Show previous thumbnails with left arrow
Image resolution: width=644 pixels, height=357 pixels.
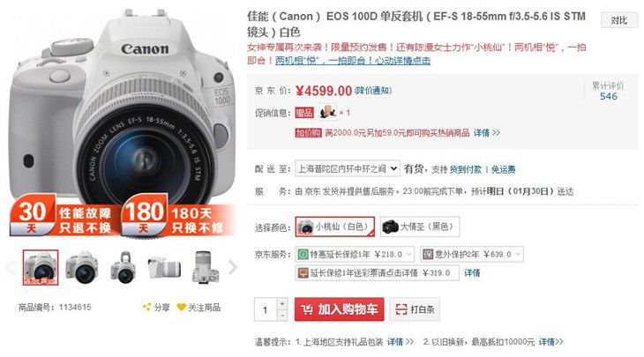coord(11,268)
